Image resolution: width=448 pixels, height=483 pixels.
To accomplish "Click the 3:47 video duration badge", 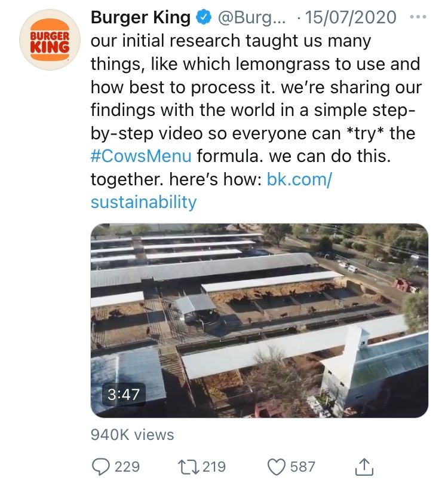I will pos(124,395).
